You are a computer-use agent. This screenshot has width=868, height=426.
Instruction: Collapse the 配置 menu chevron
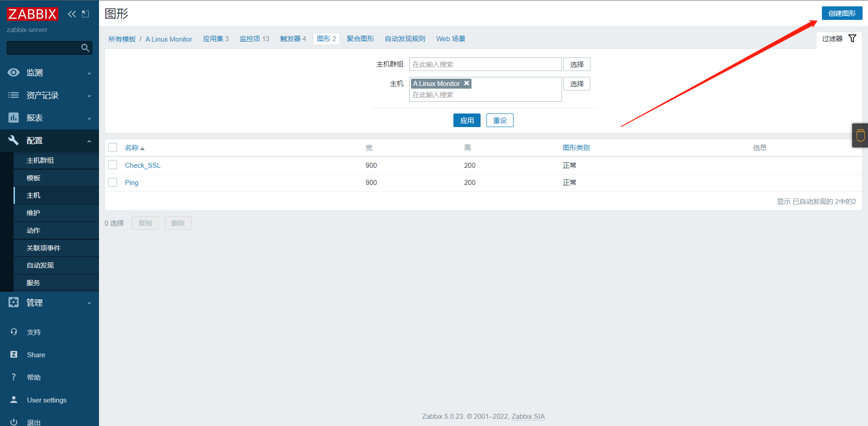point(89,141)
